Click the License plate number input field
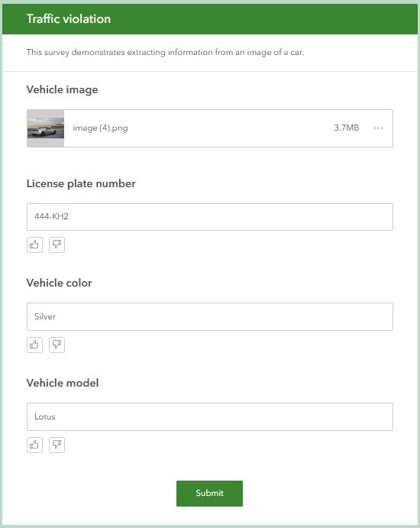Viewport: 420px width, 528px height. coord(210,217)
